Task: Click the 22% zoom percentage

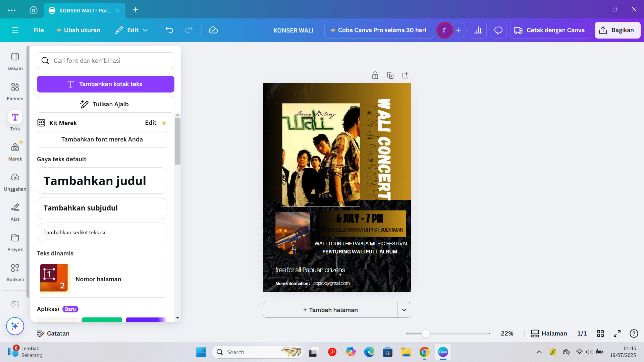Action: (x=507, y=334)
